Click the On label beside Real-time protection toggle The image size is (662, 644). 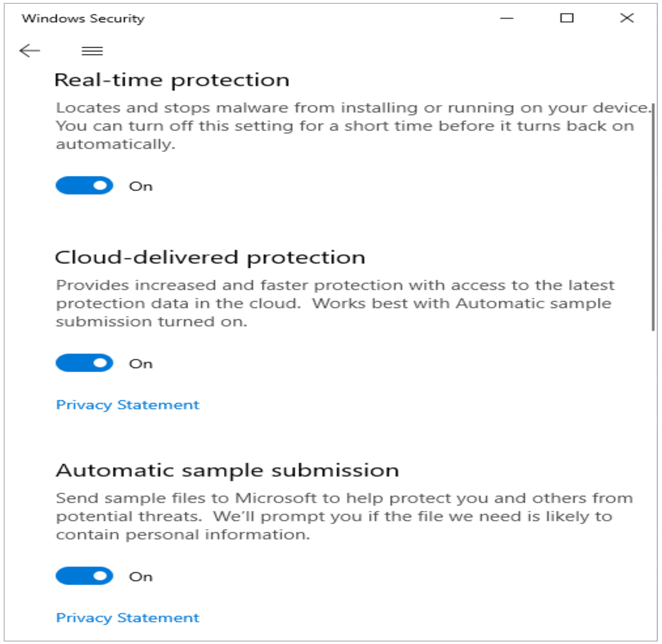[141, 186]
